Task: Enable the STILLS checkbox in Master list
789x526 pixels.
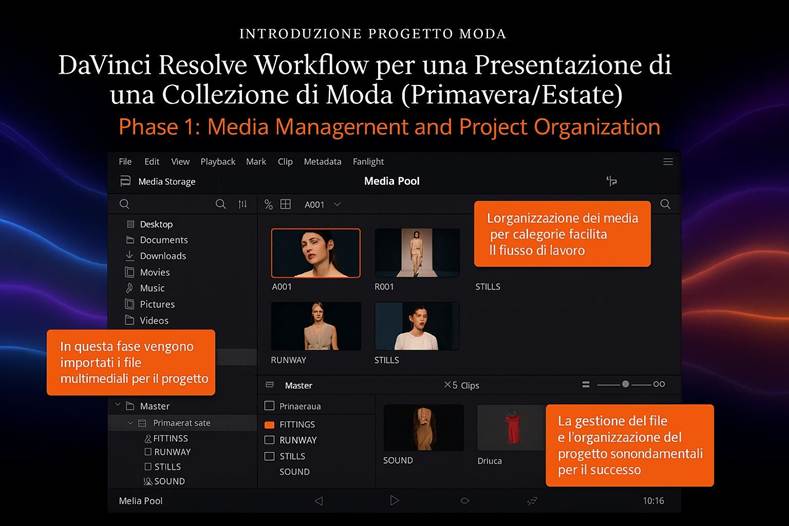Action: [x=269, y=456]
